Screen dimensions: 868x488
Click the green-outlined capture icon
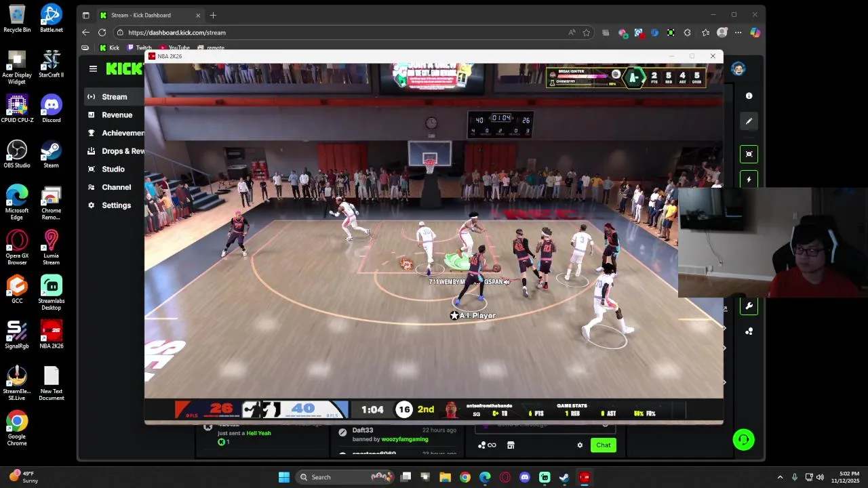point(749,154)
